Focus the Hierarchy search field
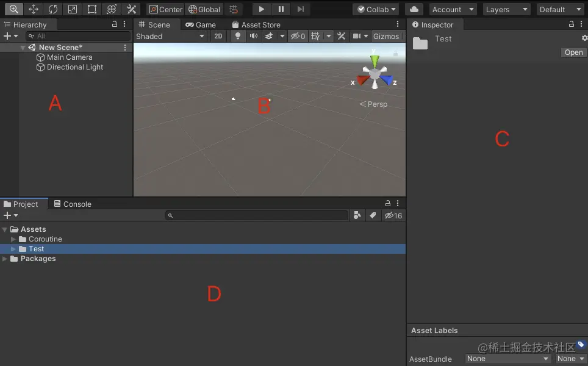This screenshot has height=366, width=588. pos(78,36)
